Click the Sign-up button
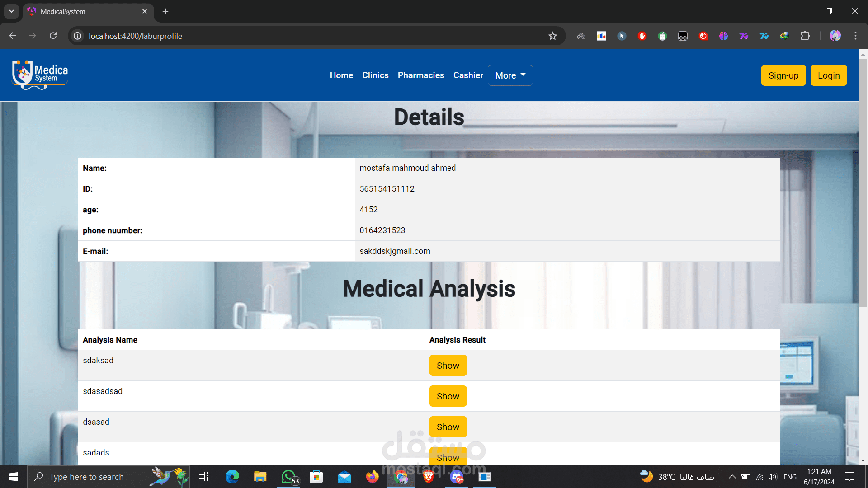868x488 pixels. [783, 75]
